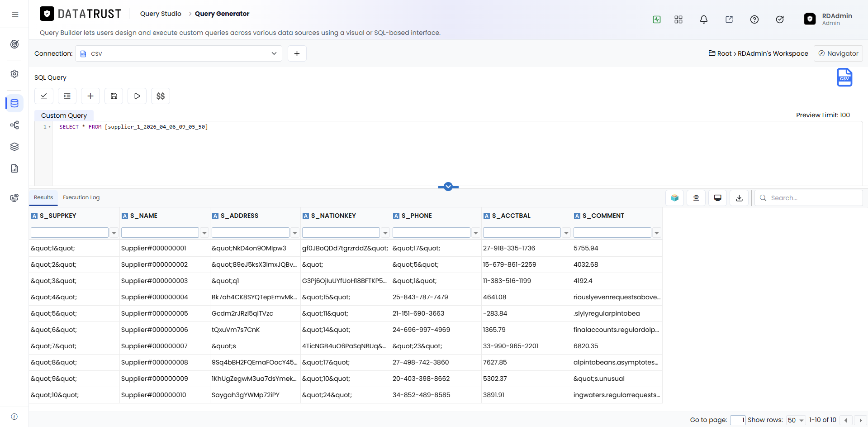
Task: Toggle the hamburger menu sidebar
Action: pyautogui.click(x=15, y=14)
